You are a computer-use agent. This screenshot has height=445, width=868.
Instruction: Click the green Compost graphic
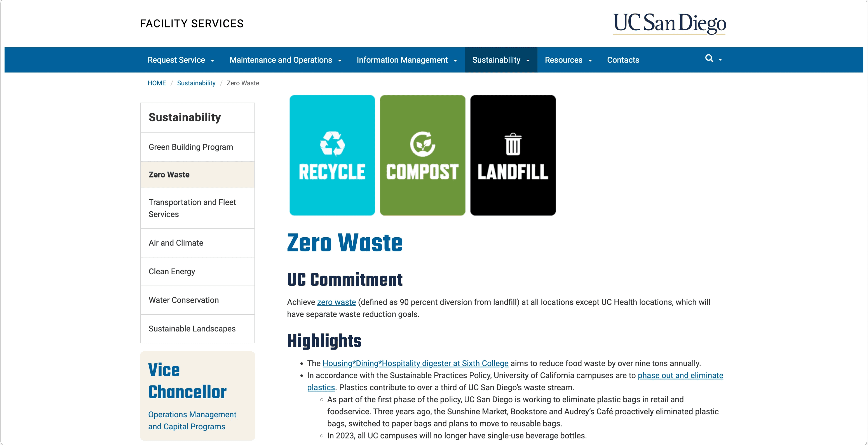coord(422,155)
